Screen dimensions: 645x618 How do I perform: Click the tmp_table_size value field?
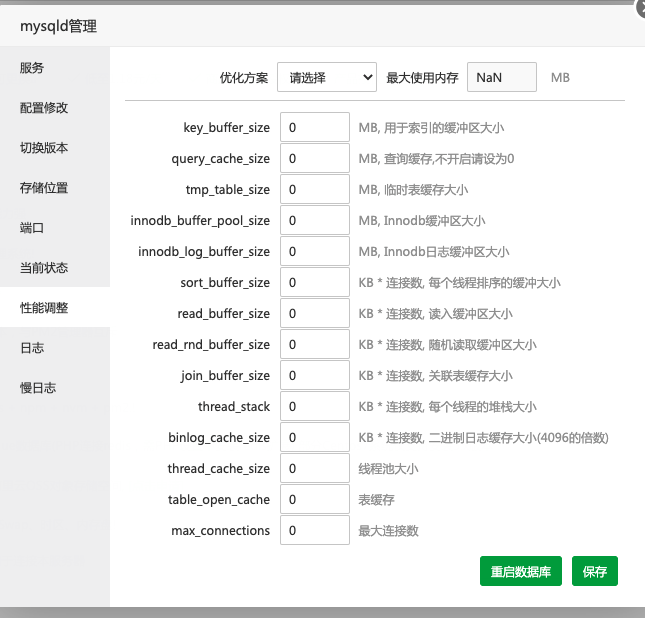(315, 189)
